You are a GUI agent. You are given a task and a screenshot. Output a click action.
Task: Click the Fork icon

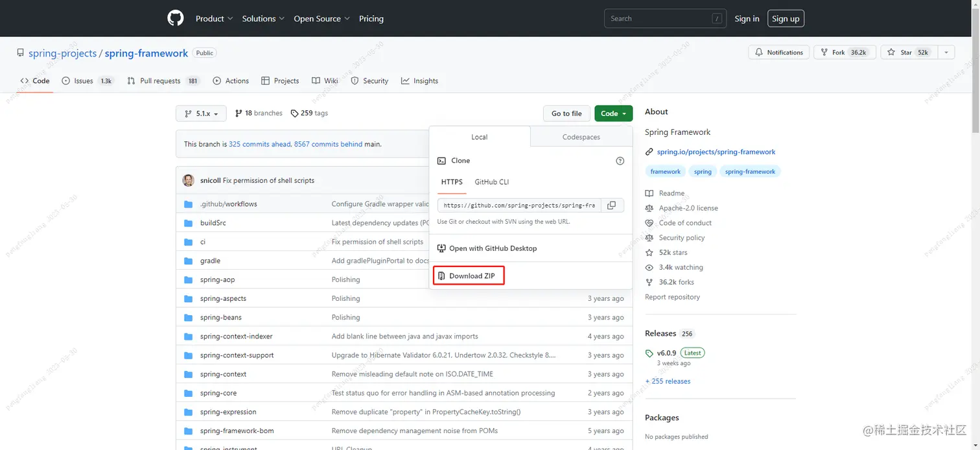824,53
